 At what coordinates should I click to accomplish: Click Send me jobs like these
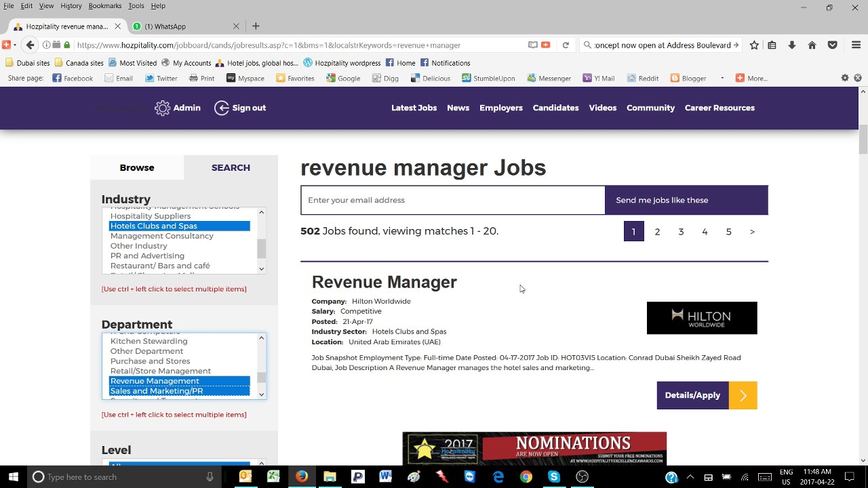[686, 200]
